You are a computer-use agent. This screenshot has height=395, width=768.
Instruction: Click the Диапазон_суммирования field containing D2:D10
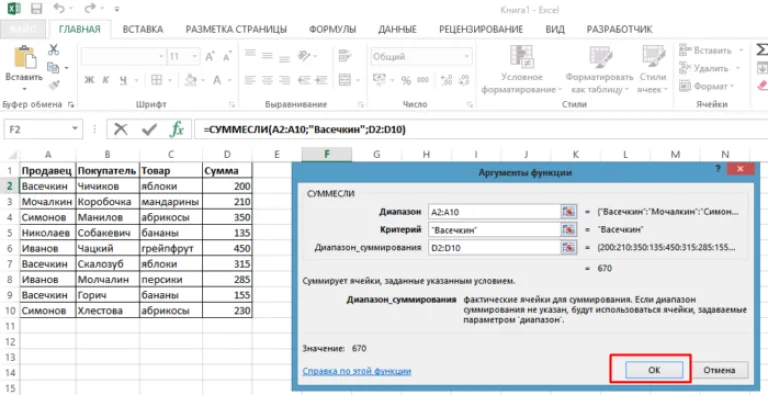(x=494, y=247)
